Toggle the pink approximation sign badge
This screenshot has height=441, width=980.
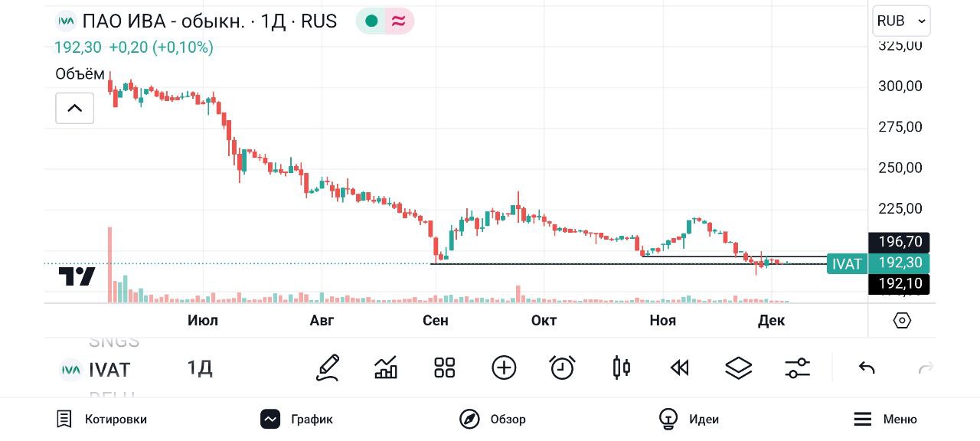[399, 21]
